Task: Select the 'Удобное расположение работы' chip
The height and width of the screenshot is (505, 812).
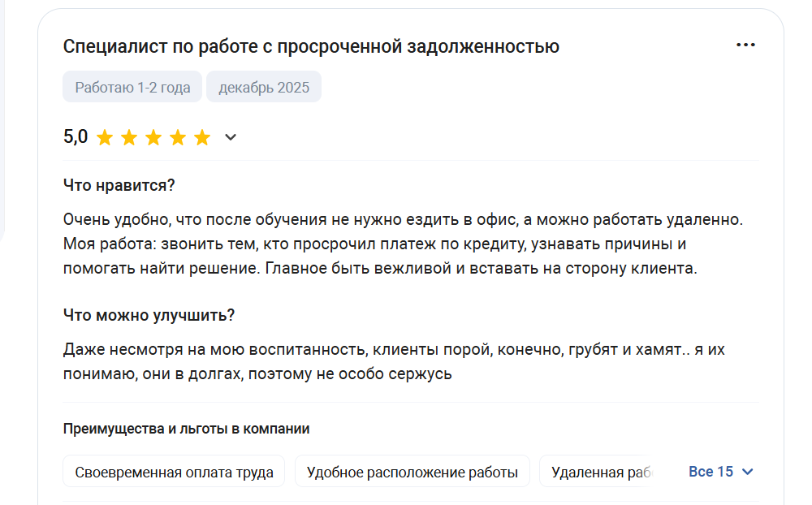Action: pos(412,472)
